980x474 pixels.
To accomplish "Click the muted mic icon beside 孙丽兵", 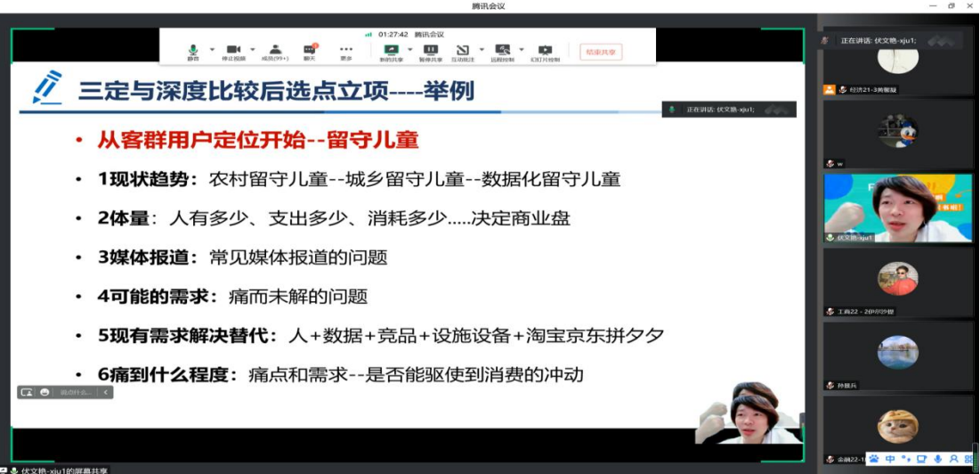I will click(x=830, y=385).
